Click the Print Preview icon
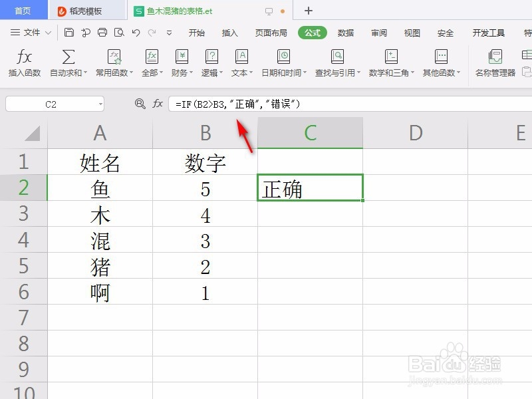This screenshot has height=399, width=532. point(119,33)
